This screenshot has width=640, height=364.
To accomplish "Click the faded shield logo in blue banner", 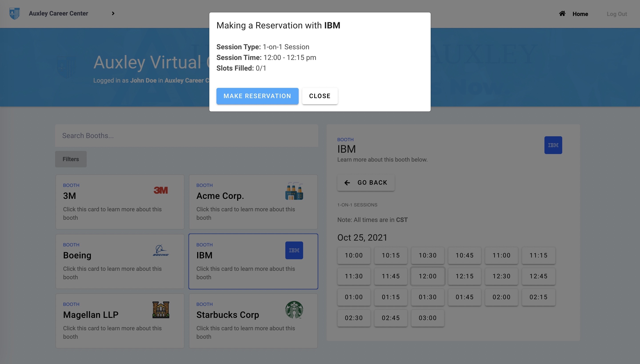I will tap(66, 67).
